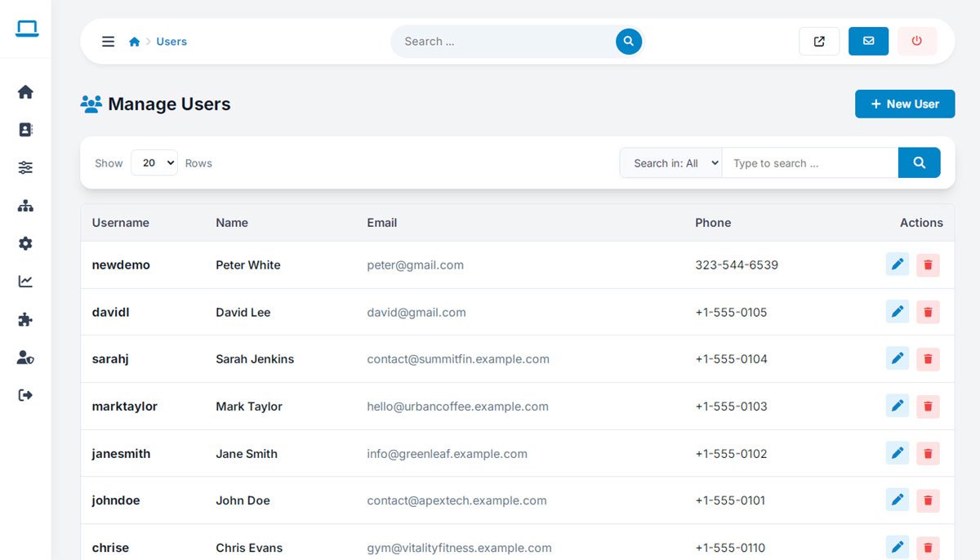This screenshot has width=980, height=560.
Task: Click the Phone column header
Action: tap(713, 223)
